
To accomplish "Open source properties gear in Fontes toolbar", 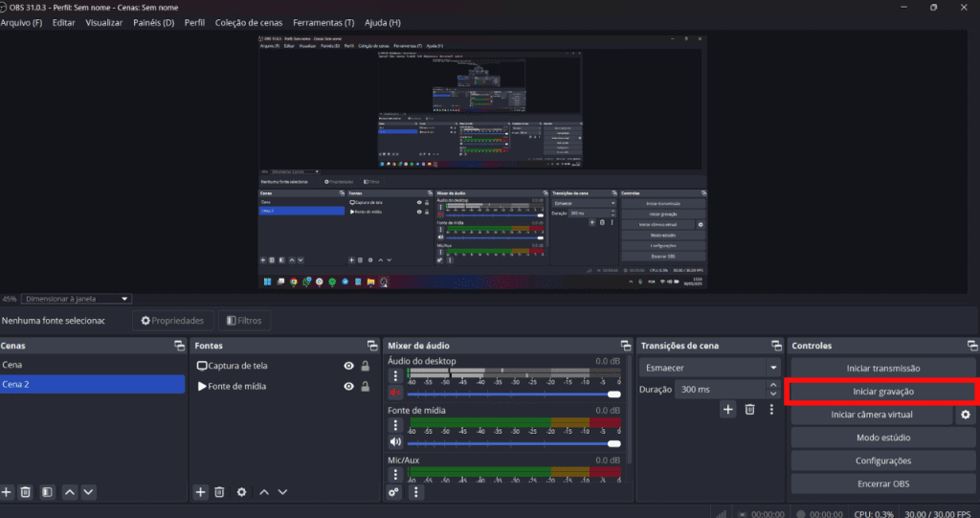I will click(x=241, y=492).
